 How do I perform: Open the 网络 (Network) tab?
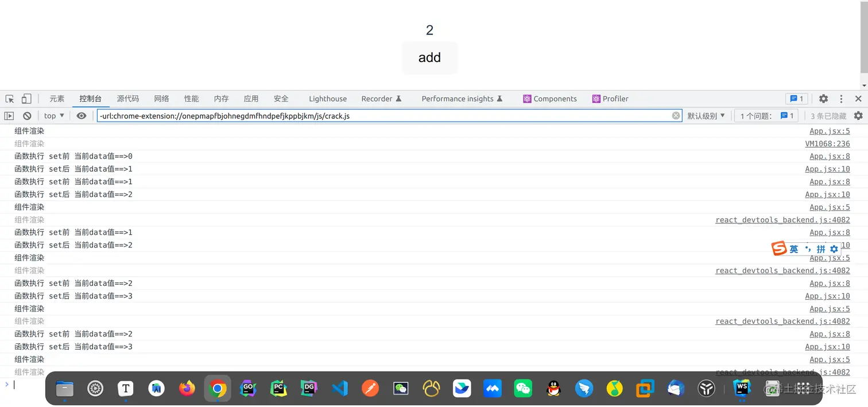coord(162,99)
